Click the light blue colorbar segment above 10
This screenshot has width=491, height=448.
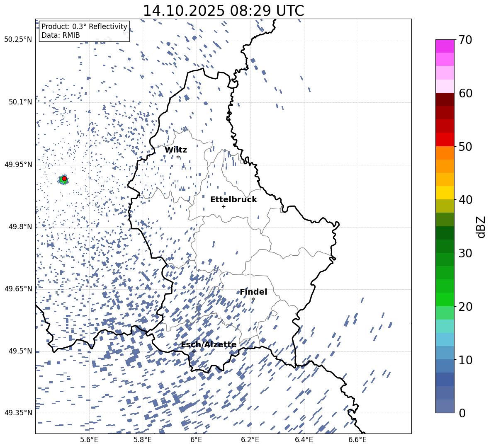445,353
